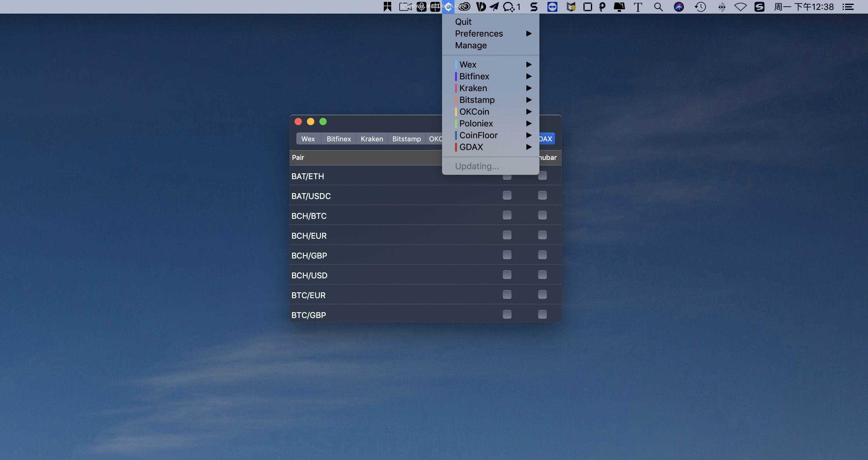Open the Wi-Fi status menu

(x=740, y=7)
